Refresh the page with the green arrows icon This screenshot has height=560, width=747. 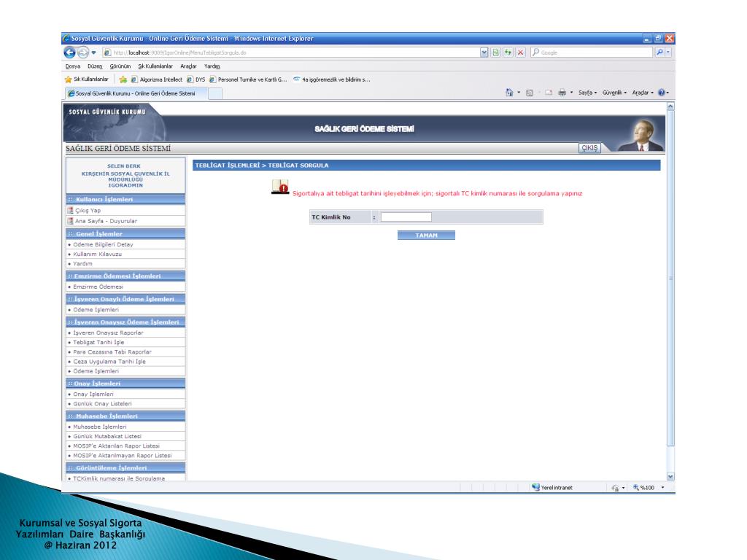click(508, 52)
